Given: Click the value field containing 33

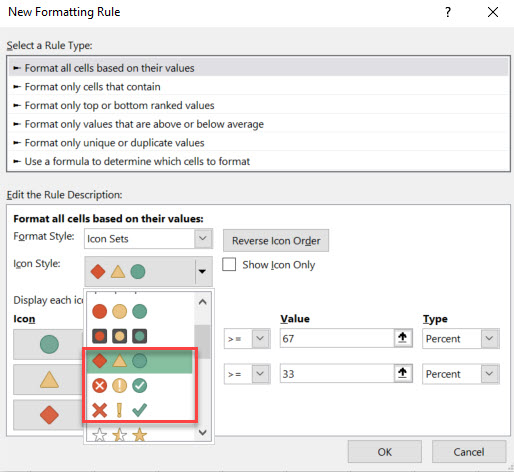Looking at the screenshot, I should click(x=337, y=374).
